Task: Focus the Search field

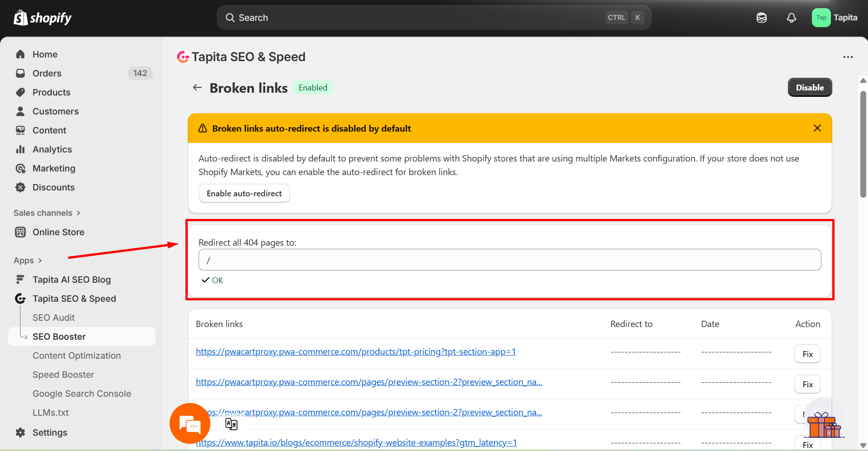Action: 434,18
